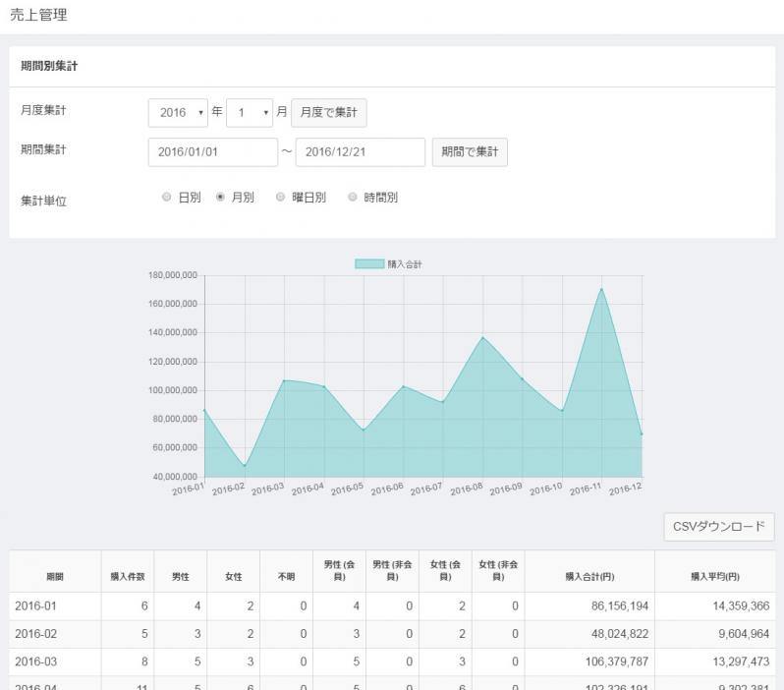This screenshot has height=690, width=784.
Task: Download data with CSVダウンロード button
Action: coord(718,526)
